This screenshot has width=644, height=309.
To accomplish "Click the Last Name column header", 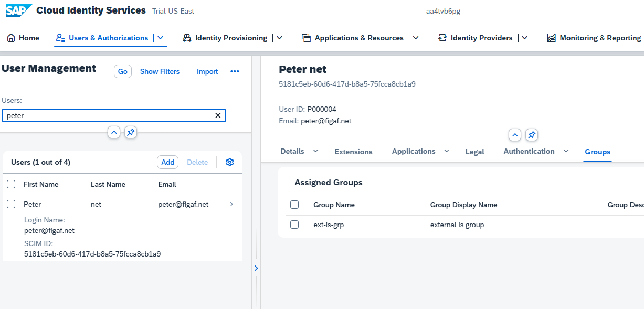I will 108,184.
